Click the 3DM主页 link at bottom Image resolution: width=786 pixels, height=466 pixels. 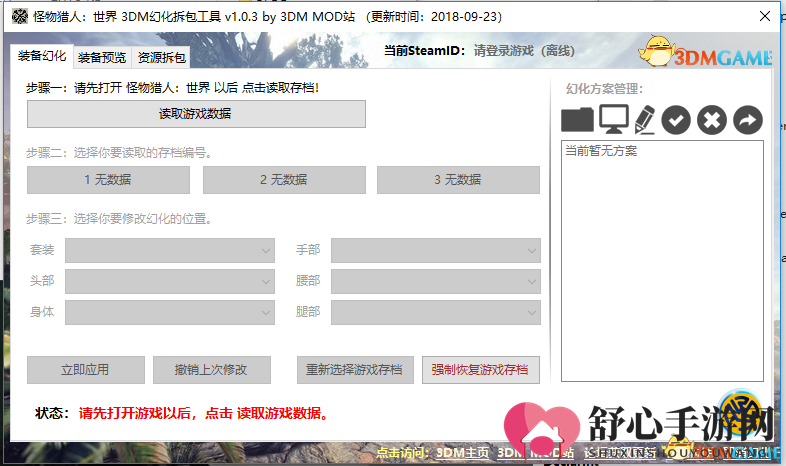462,453
